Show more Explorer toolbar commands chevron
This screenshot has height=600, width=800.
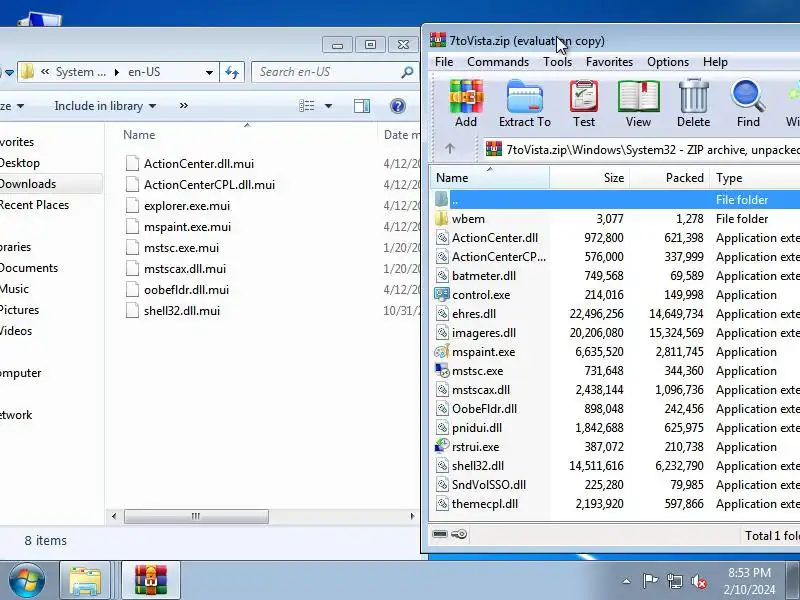pos(184,106)
